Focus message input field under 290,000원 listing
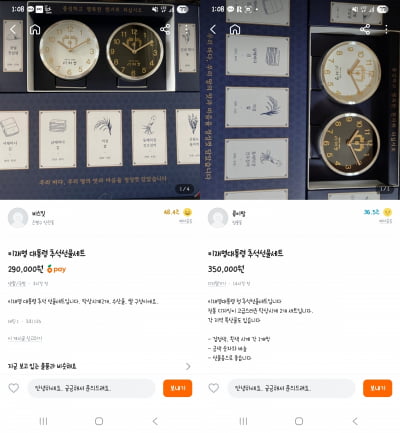This screenshot has height=433, width=400. (92, 388)
